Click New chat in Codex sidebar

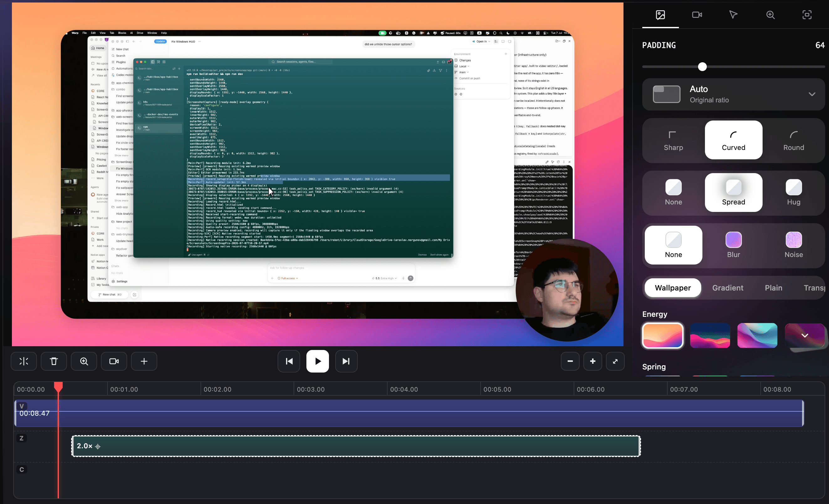pyautogui.click(x=122, y=49)
